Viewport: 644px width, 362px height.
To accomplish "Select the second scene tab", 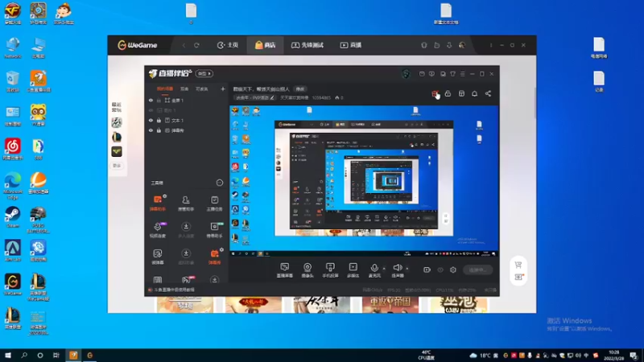I will (184, 88).
